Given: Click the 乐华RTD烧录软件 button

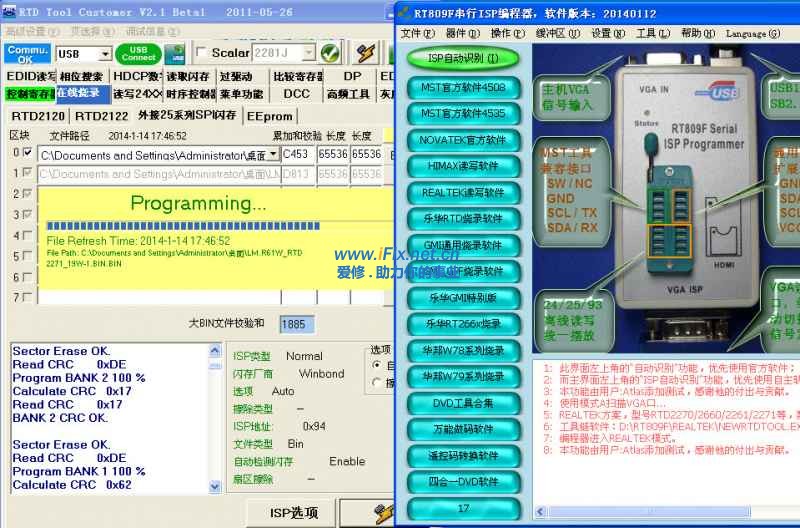Looking at the screenshot, I should (x=463, y=218).
